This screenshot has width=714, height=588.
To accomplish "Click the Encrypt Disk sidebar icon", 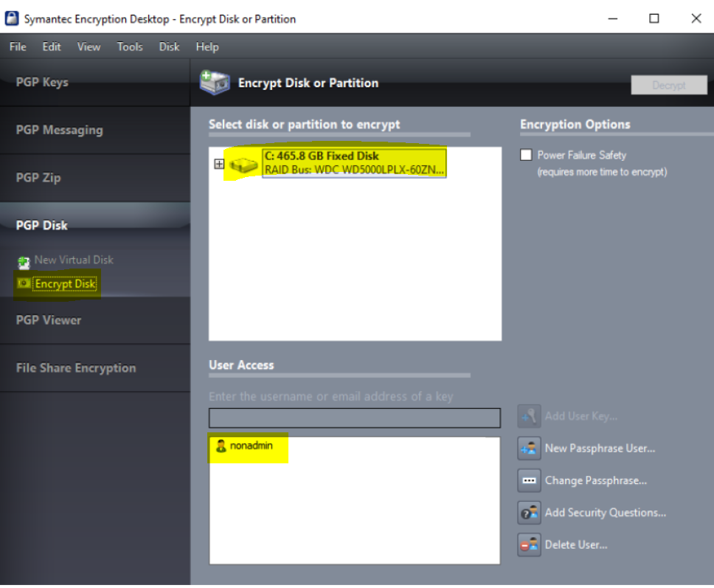I will (23, 283).
